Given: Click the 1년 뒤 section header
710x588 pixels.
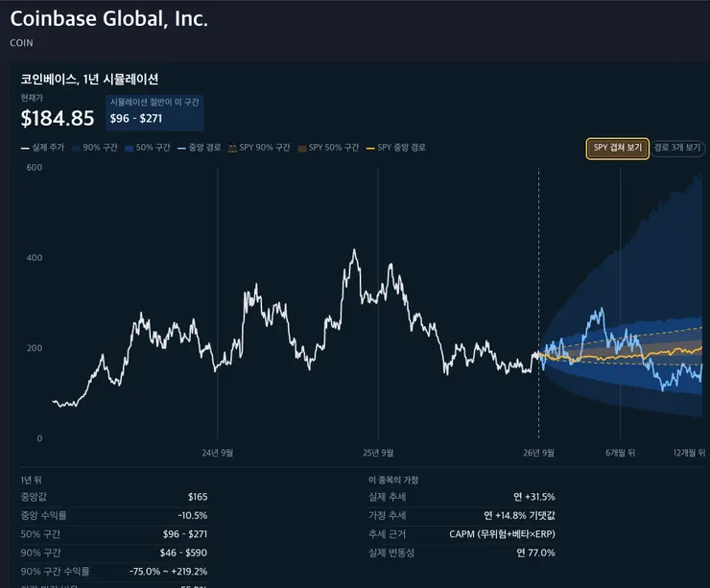Looking at the screenshot, I should (31, 480).
